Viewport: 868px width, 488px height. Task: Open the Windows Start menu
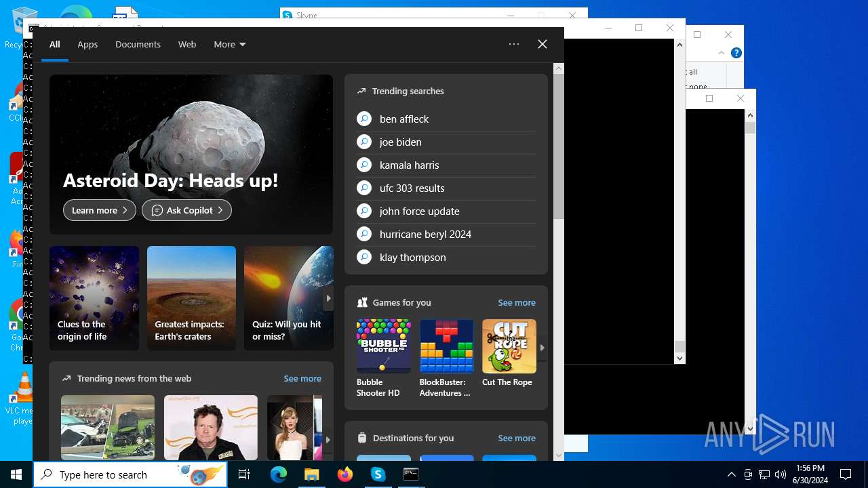[16, 474]
